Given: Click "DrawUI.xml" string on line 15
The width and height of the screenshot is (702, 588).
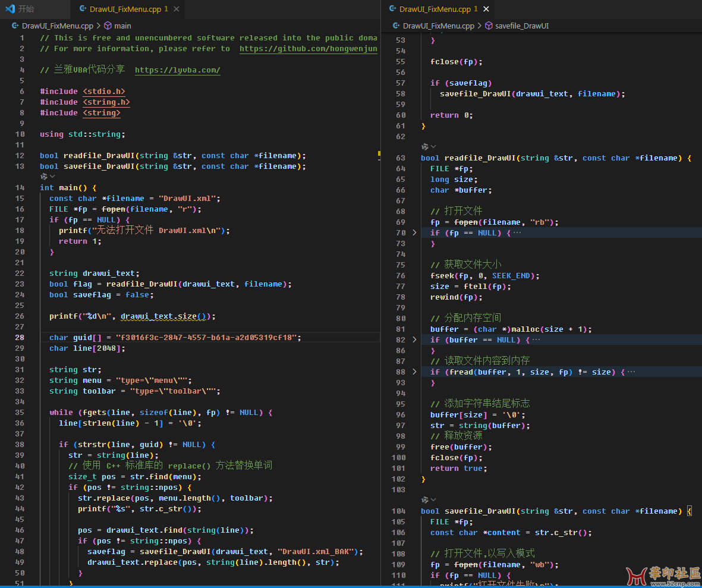Looking at the screenshot, I should tap(187, 199).
